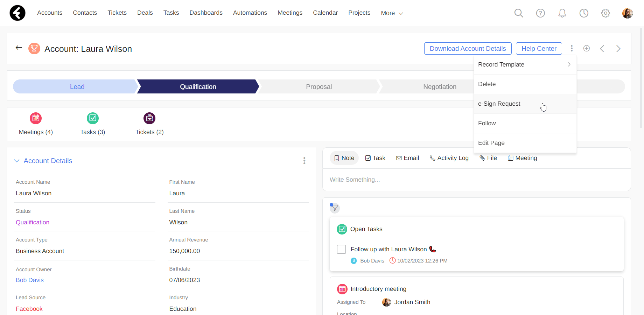Open the notifications bell icon

coord(562,13)
